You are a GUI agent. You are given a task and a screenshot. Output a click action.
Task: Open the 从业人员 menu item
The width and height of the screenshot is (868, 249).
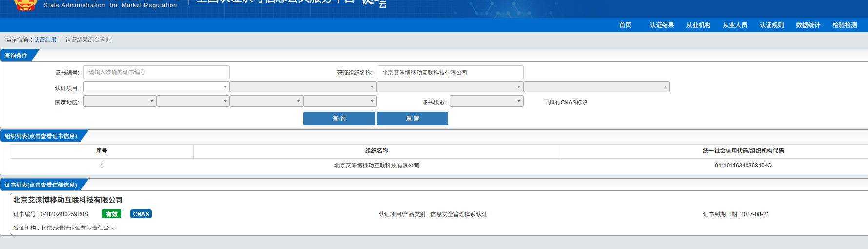coord(735,25)
